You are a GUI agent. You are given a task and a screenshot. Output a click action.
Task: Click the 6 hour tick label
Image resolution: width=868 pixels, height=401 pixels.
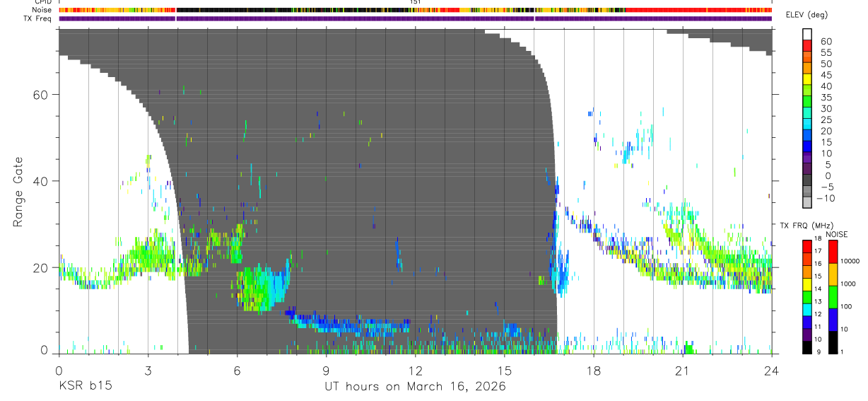(x=237, y=369)
